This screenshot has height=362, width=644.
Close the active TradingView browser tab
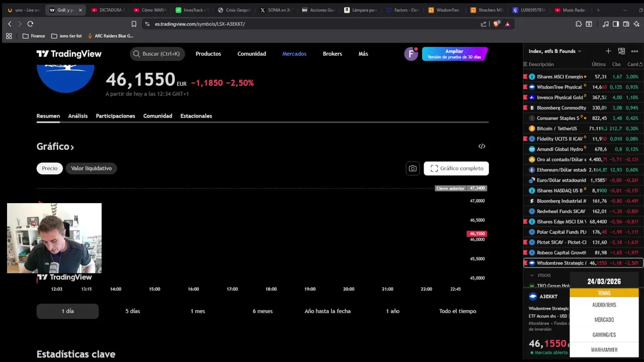pyautogui.click(x=80, y=10)
